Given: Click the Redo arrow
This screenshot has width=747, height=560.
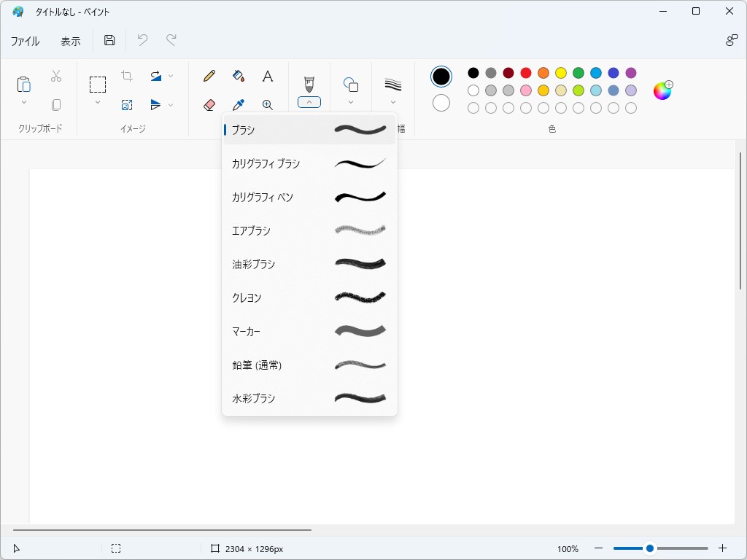Looking at the screenshot, I should 171,40.
